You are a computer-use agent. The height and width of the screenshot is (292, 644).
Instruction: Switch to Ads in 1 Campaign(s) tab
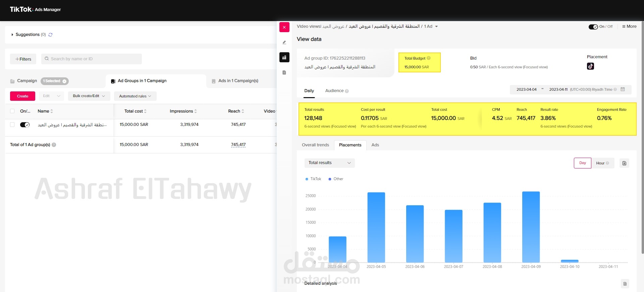pyautogui.click(x=238, y=81)
